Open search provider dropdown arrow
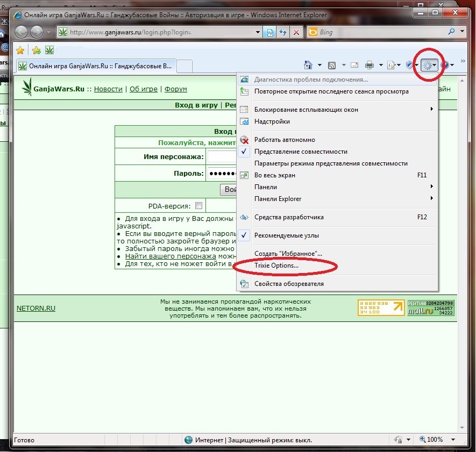 pos(462,31)
